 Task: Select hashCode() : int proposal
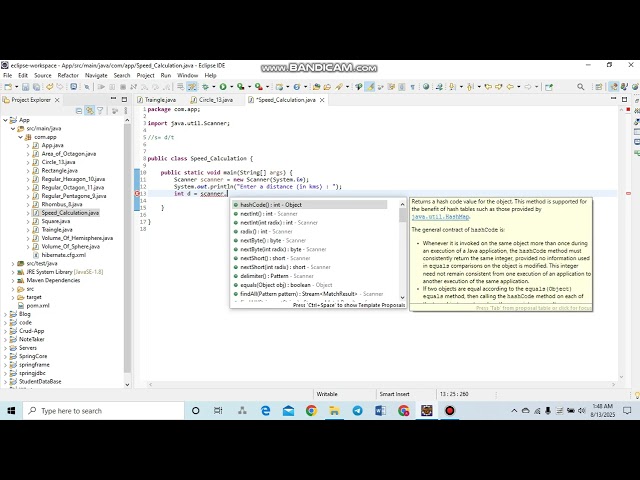310,205
